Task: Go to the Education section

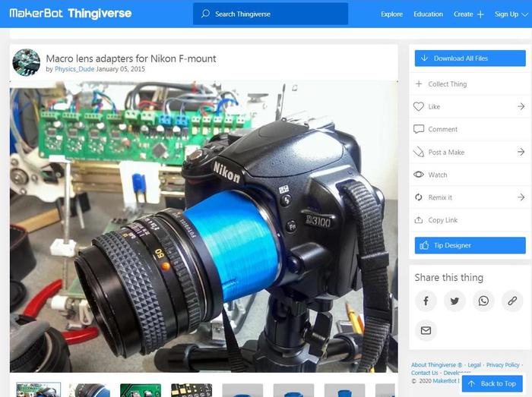Action: (428, 14)
